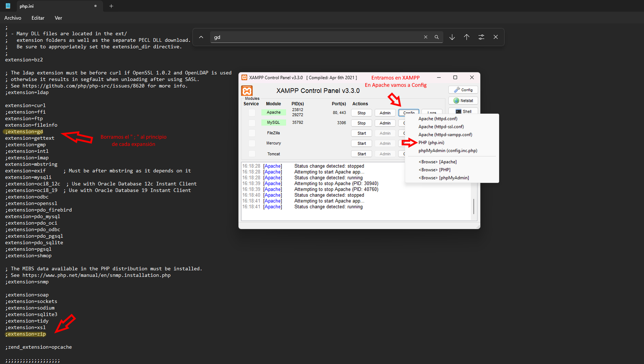The width and height of the screenshot is (644, 364).
Task: Open XAMPP Config with the wrench button
Action: tap(463, 90)
